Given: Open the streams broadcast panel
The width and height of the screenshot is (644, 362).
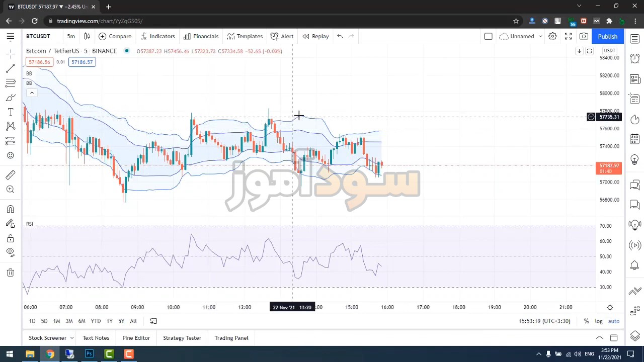Looking at the screenshot, I should pyautogui.click(x=635, y=245).
